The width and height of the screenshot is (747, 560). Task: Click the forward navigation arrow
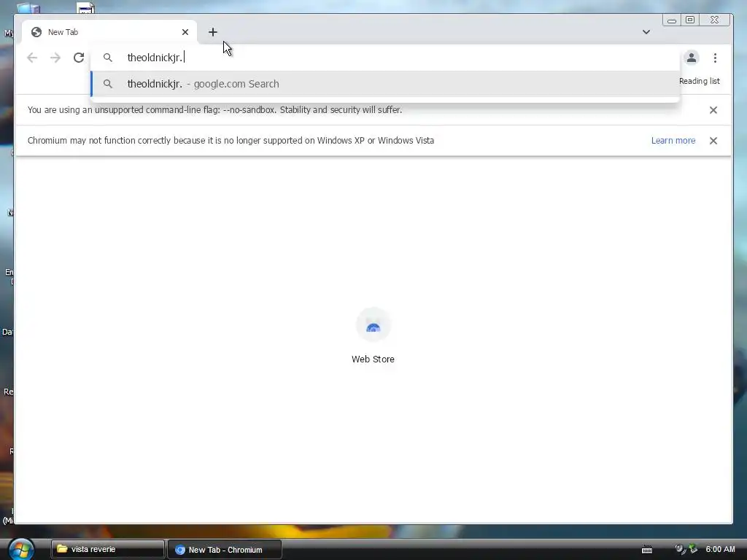pyautogui.click(x=55, y=58)
